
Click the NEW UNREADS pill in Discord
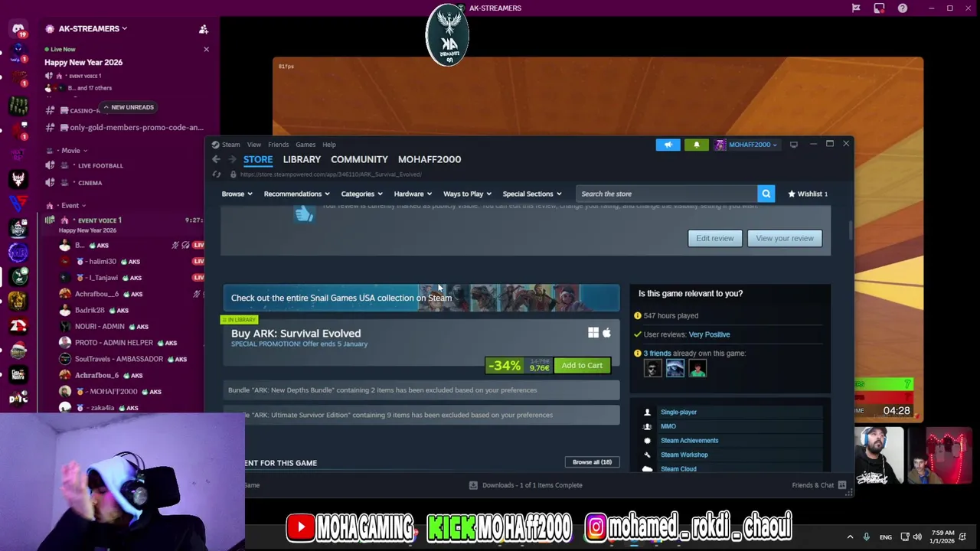click(x=128, y=107)
